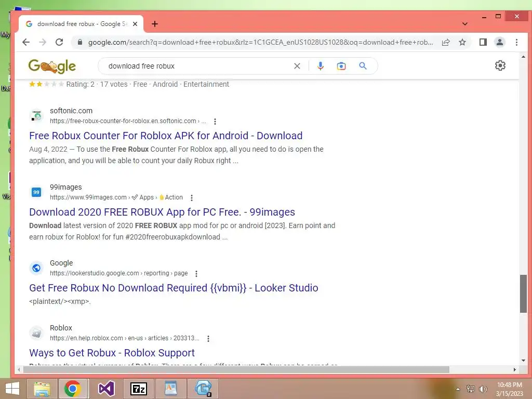Bookmark this page with the star icon

tap(462, 42)
